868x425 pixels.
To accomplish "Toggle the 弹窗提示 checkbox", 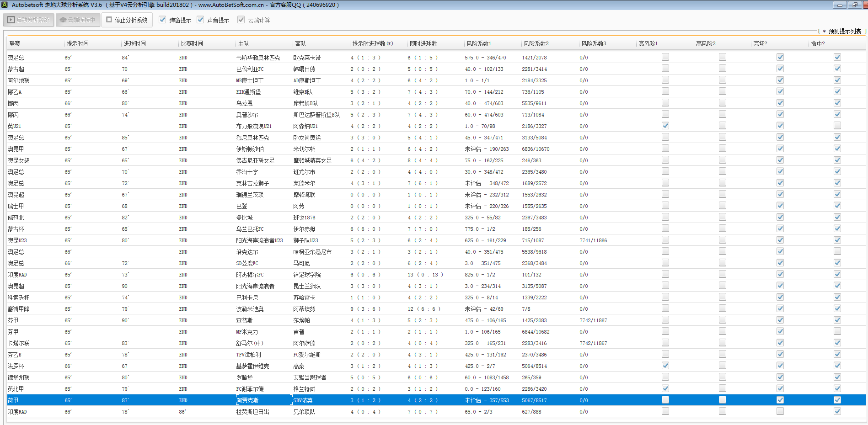I will point(162,20).
